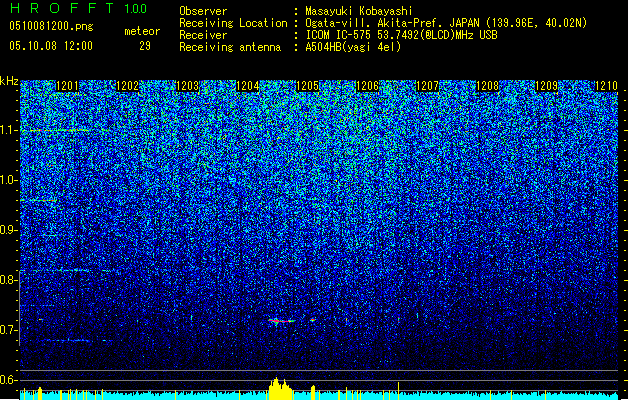Click the 1.0 frequency axis label
Viewport: 629px width, 400px height.
[8, 180]
